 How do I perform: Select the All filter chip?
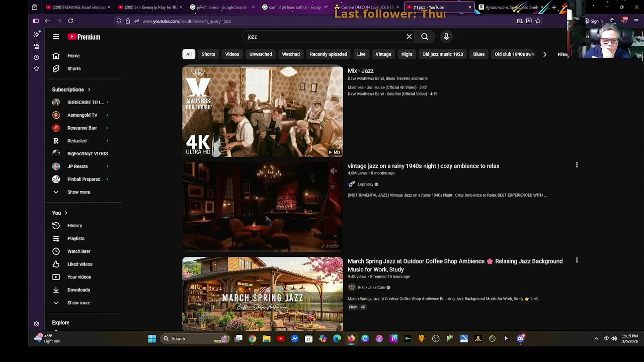click(189, 54)
